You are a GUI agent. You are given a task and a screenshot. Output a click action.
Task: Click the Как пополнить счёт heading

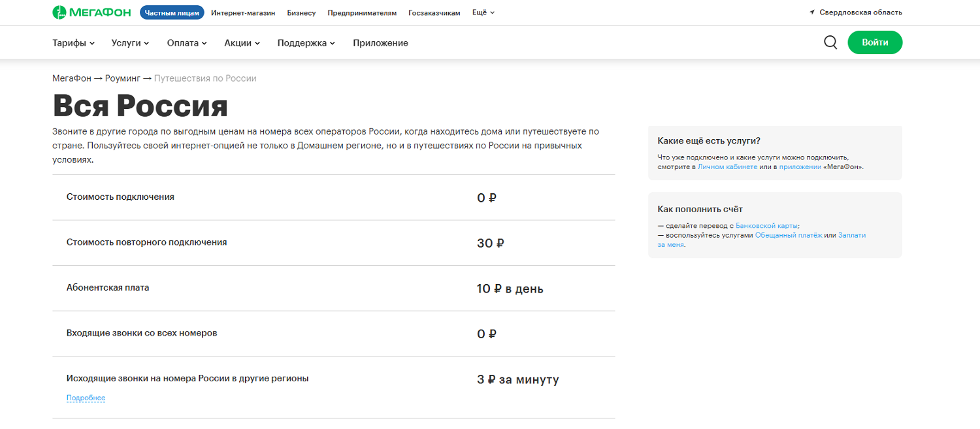(x=700, y=209)
